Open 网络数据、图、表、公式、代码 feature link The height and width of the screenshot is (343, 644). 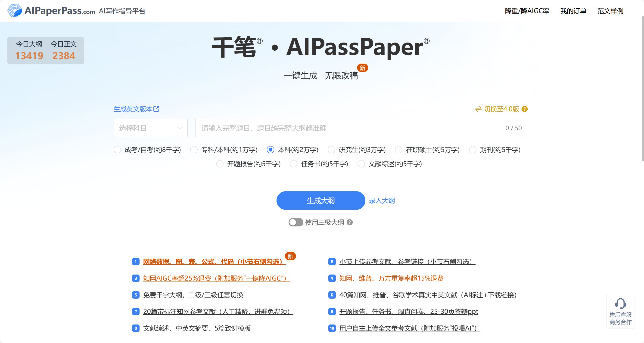coord(214,262)
